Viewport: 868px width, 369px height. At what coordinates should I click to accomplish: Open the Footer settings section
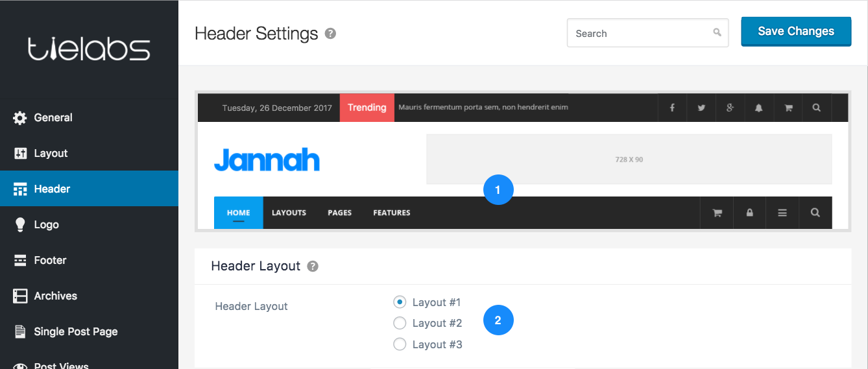[89, 260]
